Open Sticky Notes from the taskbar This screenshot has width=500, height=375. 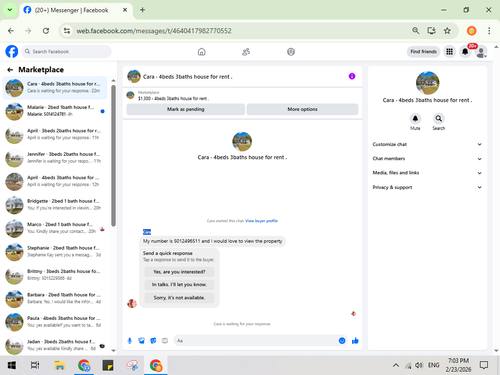108,365
